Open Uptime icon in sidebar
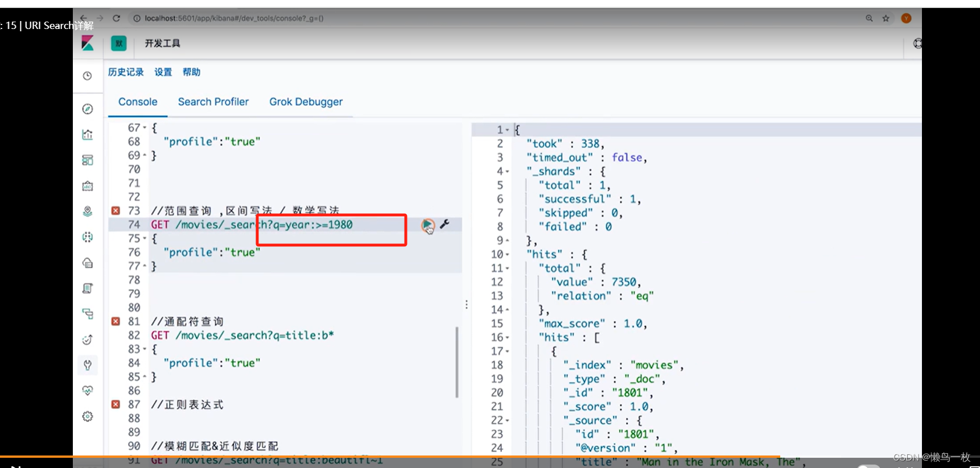Screen dimensions: 980x468 pos(88,339)
